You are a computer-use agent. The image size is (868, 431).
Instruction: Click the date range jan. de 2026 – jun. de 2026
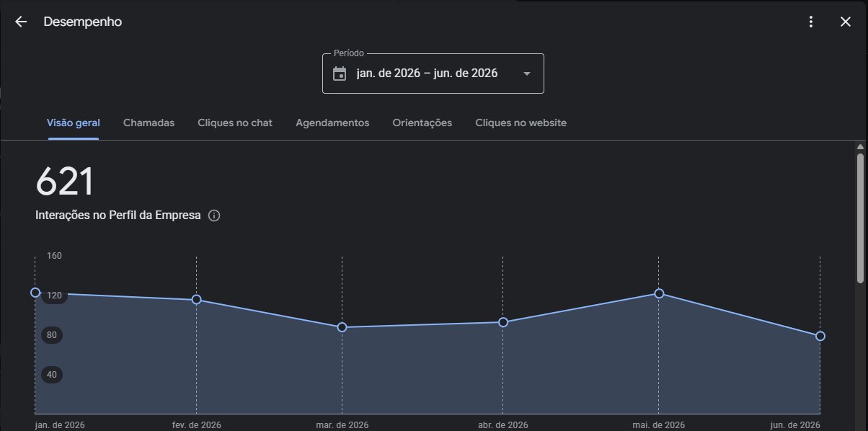(x=427, y=74)
